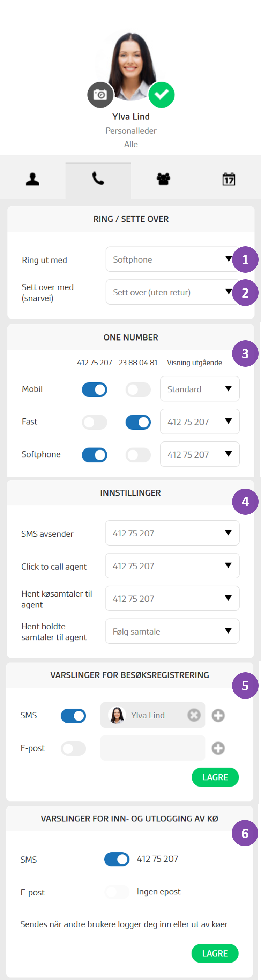
Task: Open the SMS avsender number dropdown
Action: click(x=172, y=533)
